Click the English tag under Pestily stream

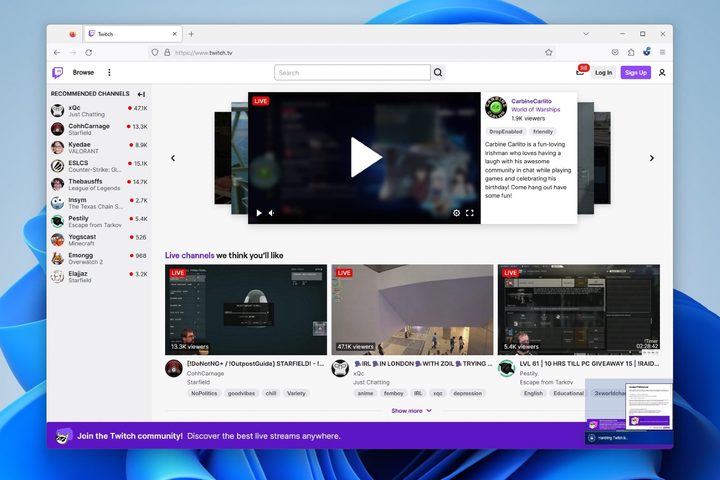533,393
